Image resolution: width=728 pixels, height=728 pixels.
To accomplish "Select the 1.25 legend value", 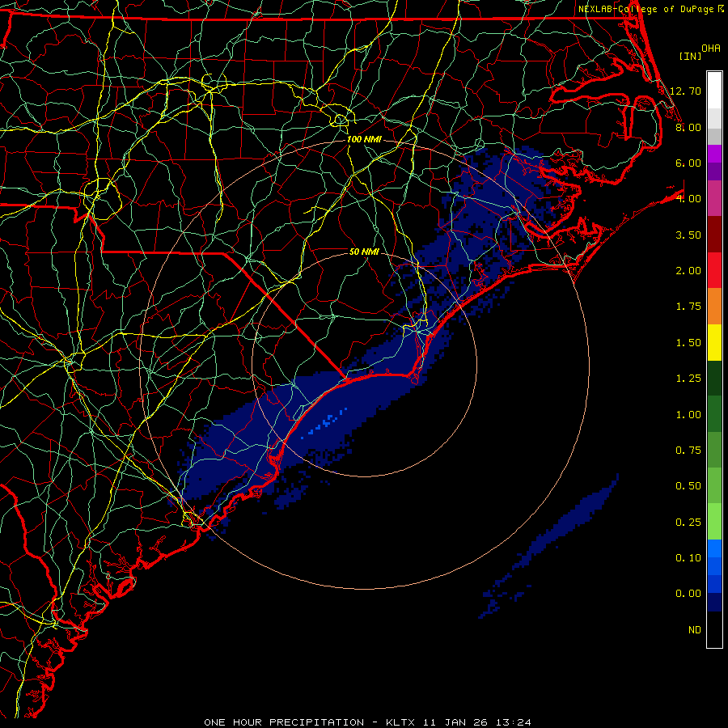I will [x=688, y=379].
